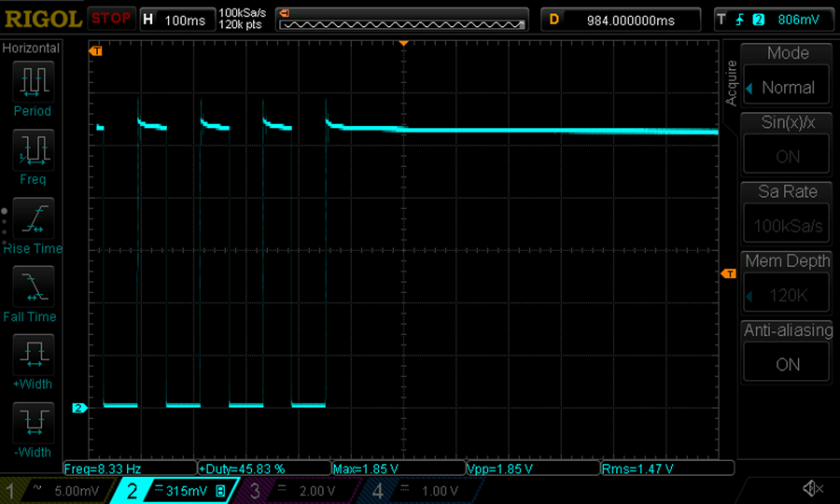The width and height of the screenshot is (840, 504).
Task: Select the Freq measurement icon
Action: point(34,149)
